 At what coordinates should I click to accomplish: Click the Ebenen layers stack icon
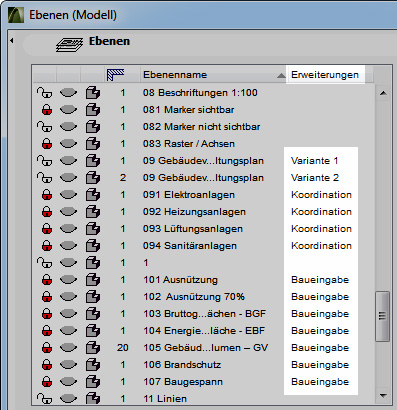[x=69, y=45]
